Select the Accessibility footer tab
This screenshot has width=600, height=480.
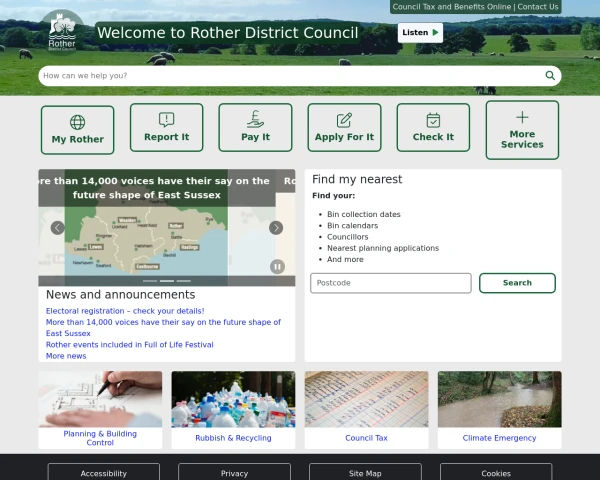tap(104, 473)
